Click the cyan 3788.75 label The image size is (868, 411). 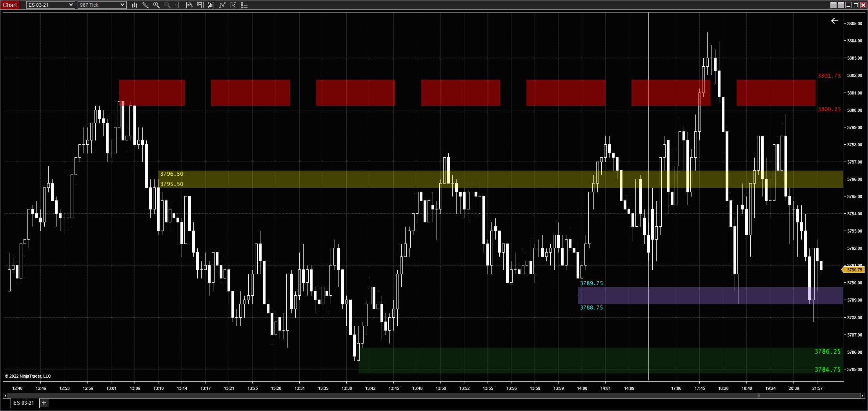tap(591, 307)
